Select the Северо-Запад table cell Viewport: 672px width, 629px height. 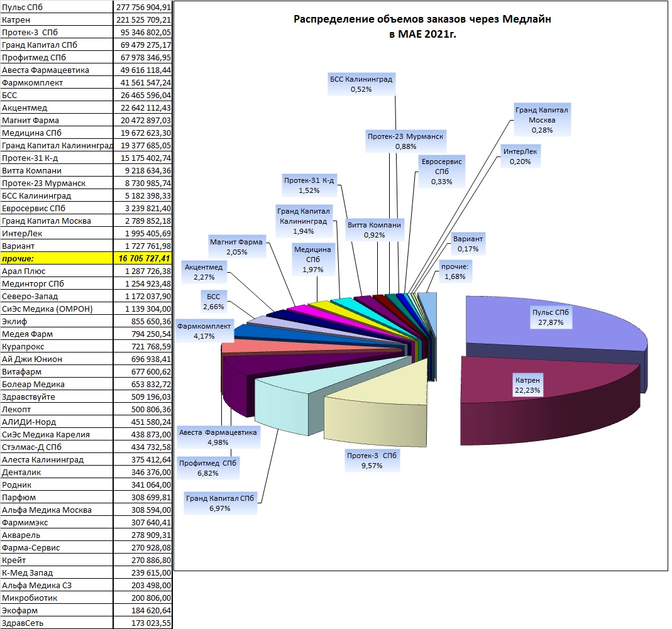point(57,296)
